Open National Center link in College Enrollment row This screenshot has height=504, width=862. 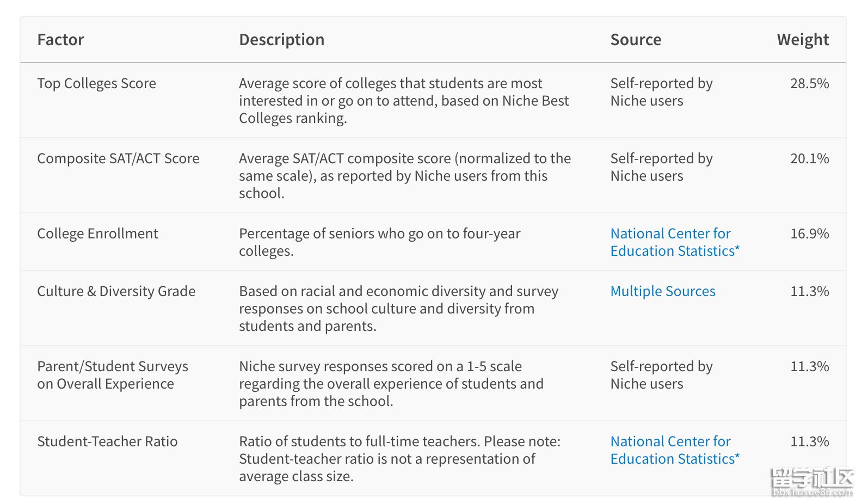[674, 242]
